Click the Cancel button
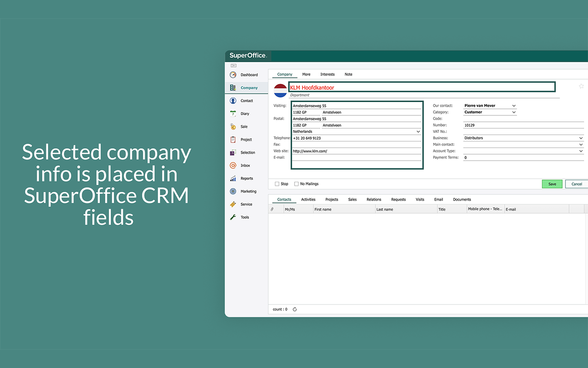588x368 pixels. [577, 184]
